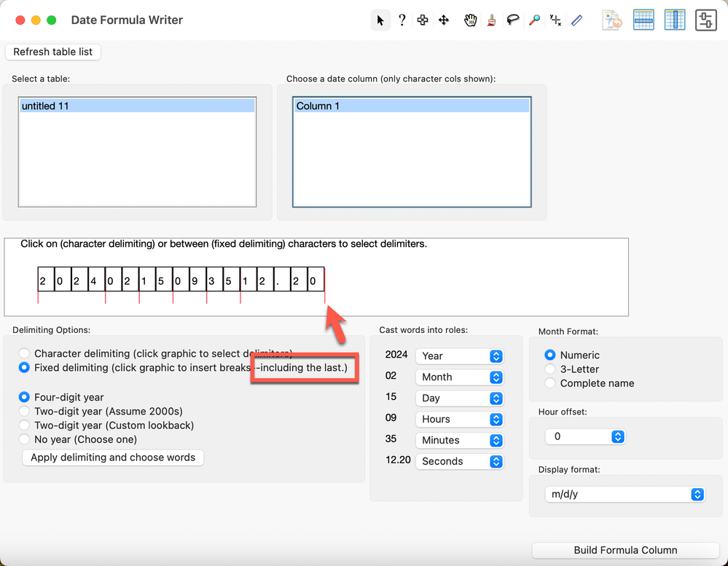This screenshot has height=566, width=728.
Task: Click the '12.20' word label
Action: [x=398, y=460]
